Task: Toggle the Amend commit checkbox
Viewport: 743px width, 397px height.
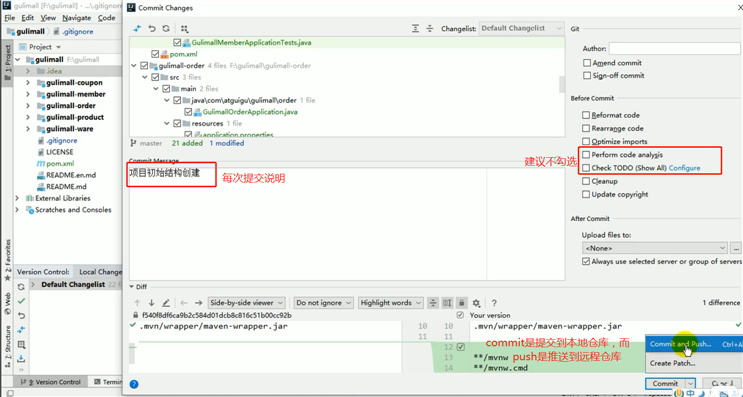Action: click(587, 63)
